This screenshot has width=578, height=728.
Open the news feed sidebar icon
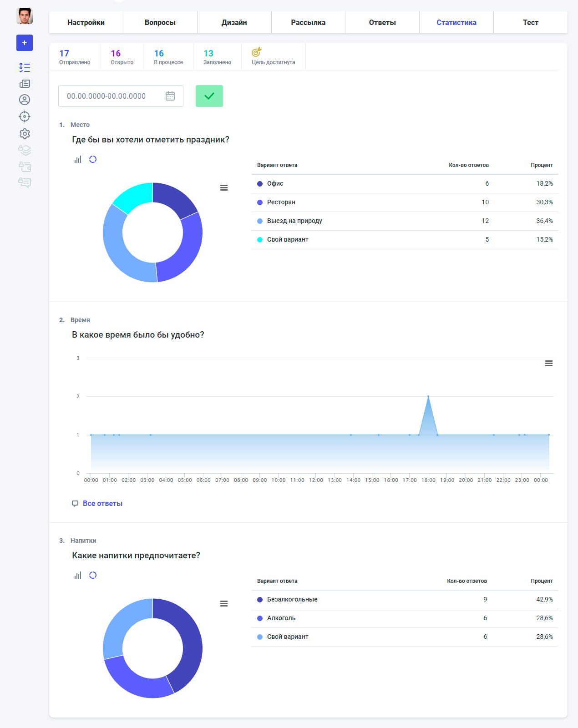point(25,84)
